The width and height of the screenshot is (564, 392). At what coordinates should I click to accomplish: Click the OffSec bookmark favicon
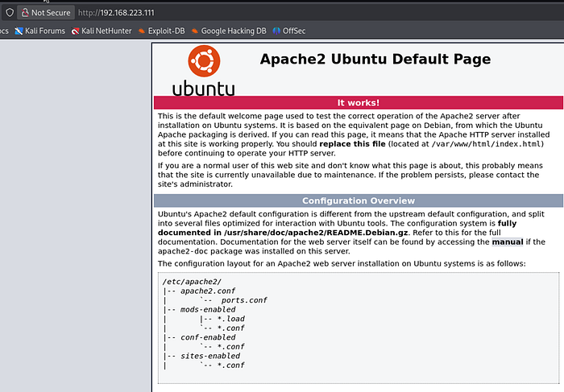click(276, 31)
